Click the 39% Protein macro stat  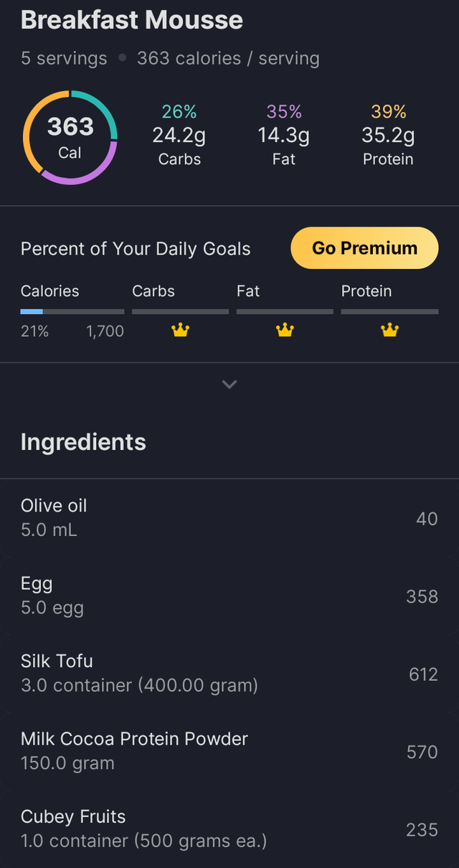click(x=389, y=135)
